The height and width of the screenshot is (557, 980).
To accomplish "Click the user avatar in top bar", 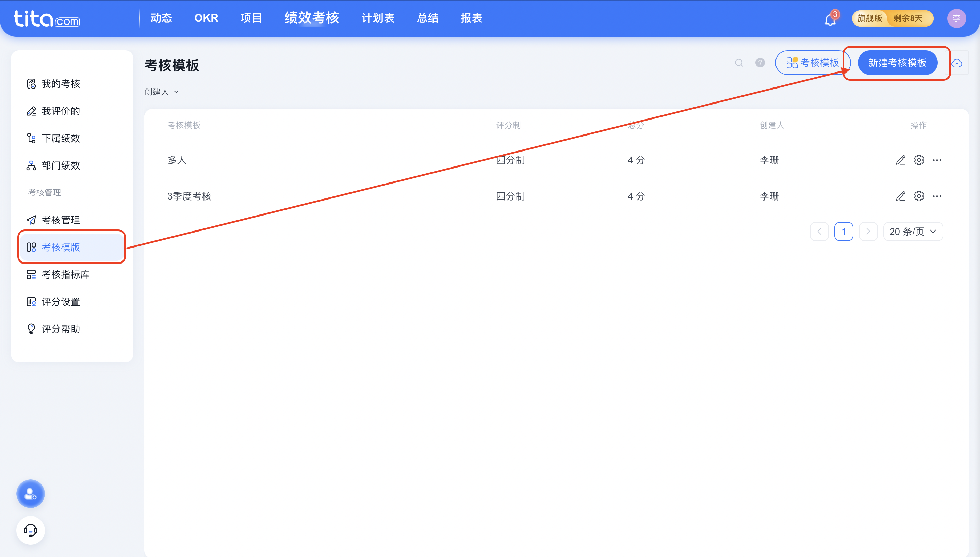I will (x=956, y=18).
